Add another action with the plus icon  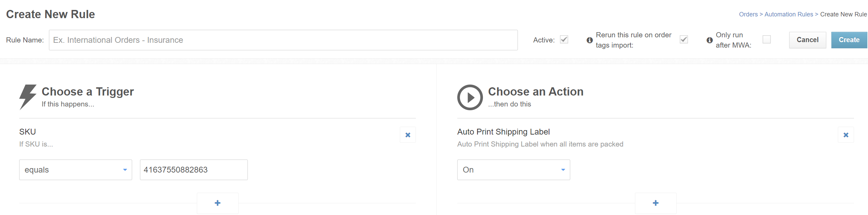click(655, 203)
